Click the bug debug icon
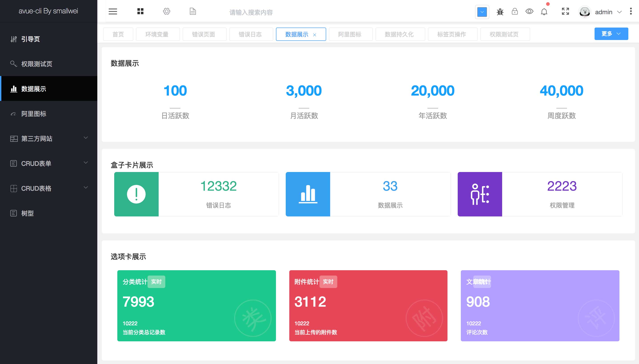Screen dimensions: 639x364 [500, 12]
